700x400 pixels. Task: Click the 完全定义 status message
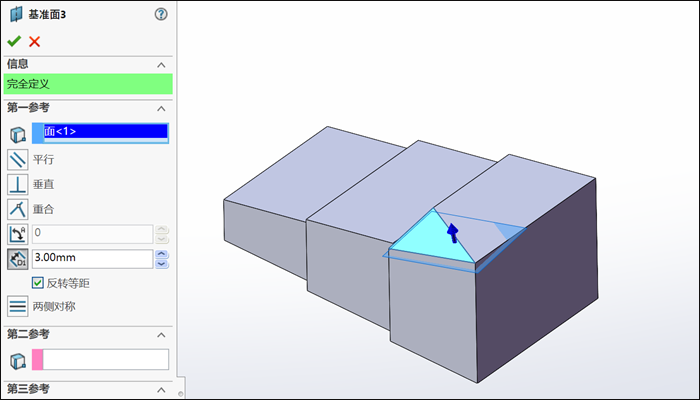pos(88,84)
